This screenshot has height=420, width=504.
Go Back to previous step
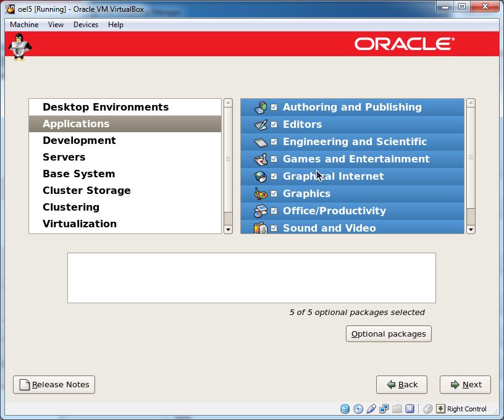tap(402, 385)
